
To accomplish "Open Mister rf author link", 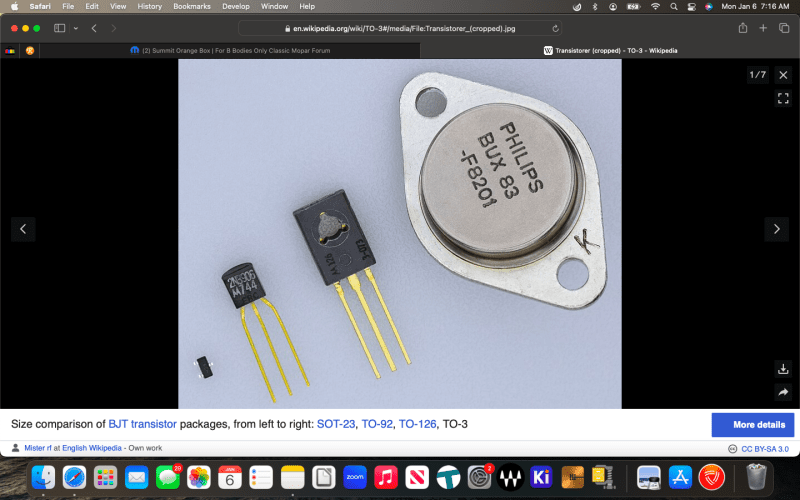I will [38, 448].
